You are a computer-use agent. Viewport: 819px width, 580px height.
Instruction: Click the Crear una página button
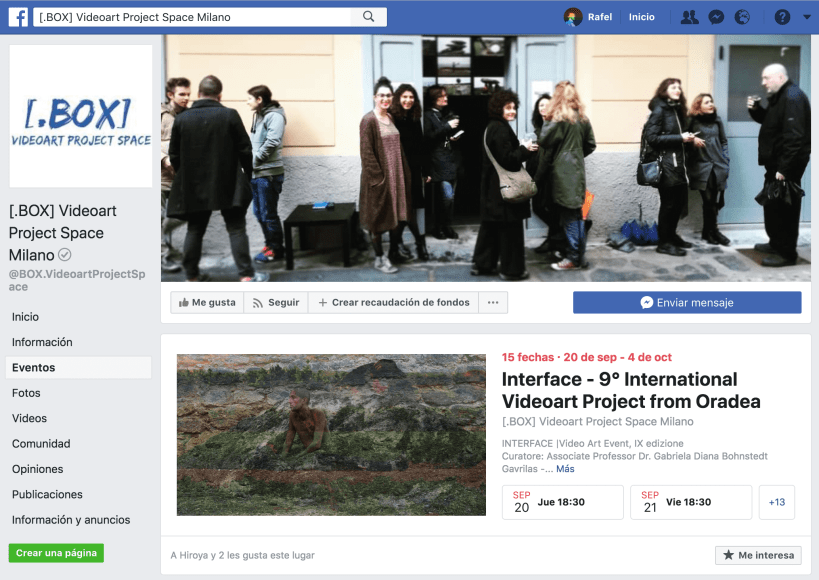pyautogui.click(x=56, y=553)
